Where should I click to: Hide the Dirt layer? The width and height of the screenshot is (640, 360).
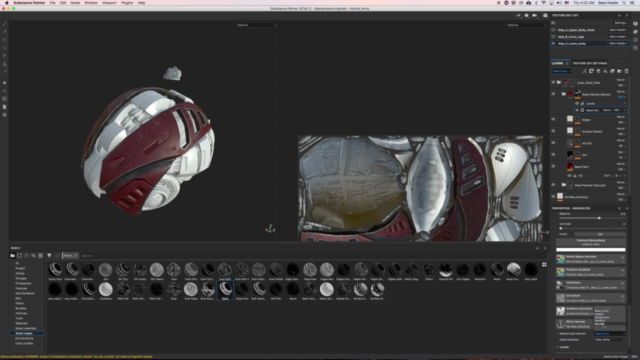(553, 155)
